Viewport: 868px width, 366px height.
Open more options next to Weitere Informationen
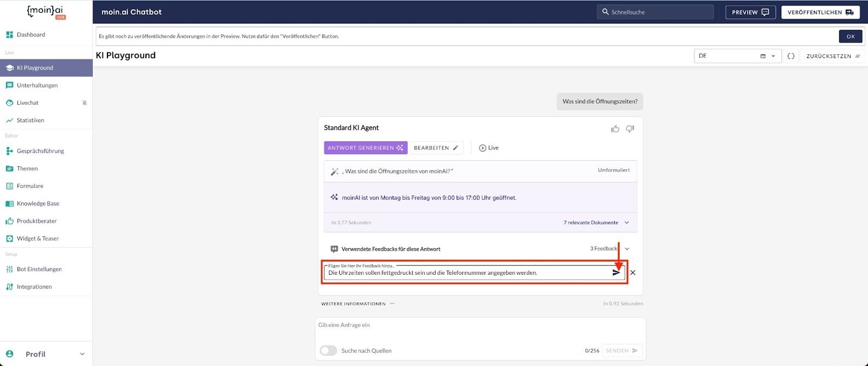click(392, 304)
